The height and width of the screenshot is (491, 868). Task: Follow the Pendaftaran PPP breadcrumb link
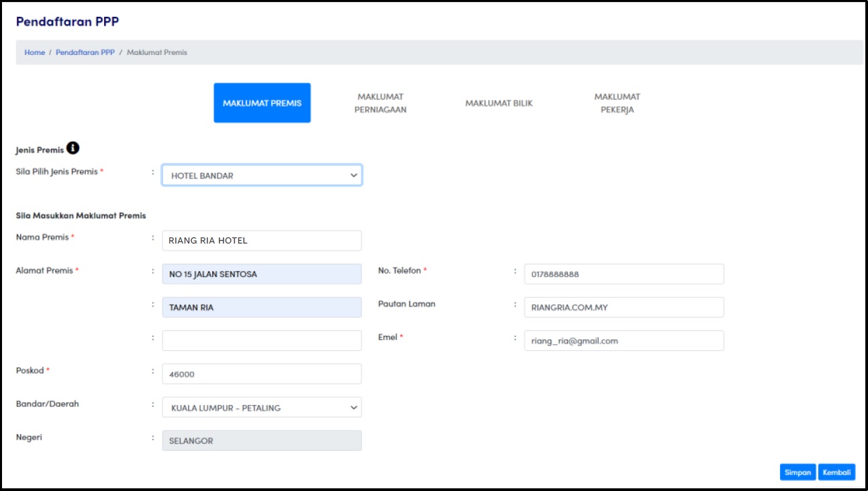click(85, 52)
